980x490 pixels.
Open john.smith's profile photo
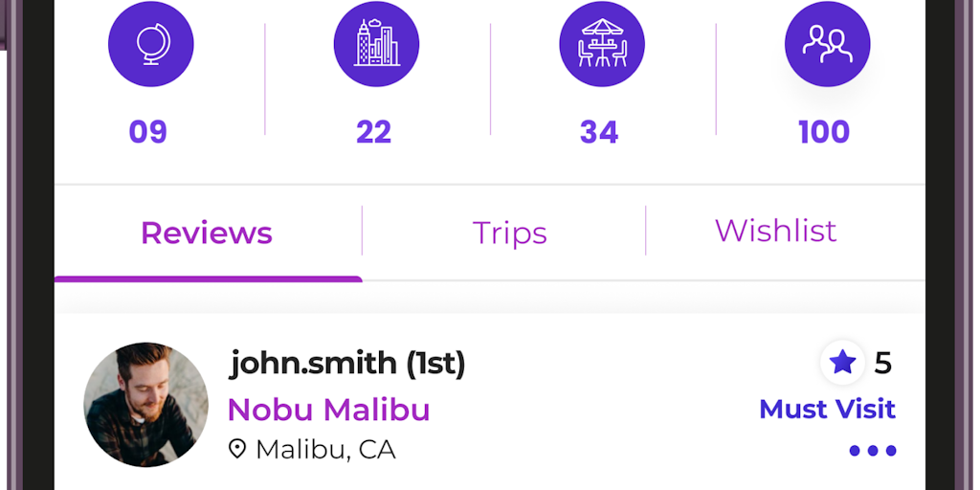pos(145,404)
